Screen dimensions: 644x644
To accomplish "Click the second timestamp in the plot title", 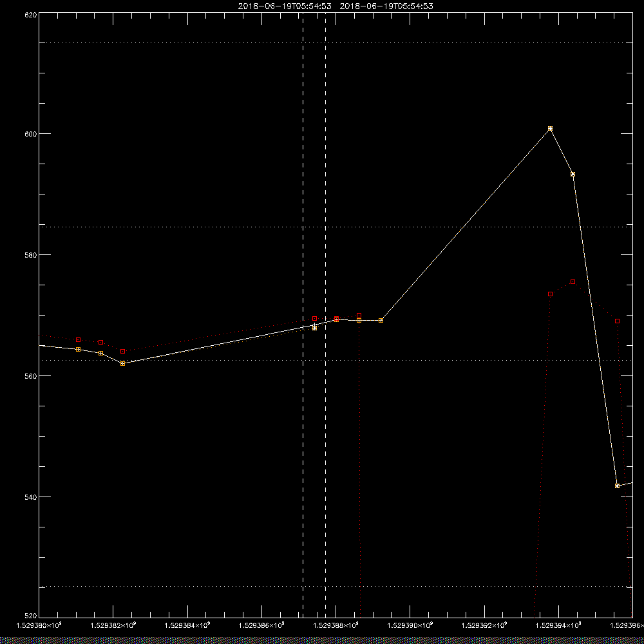I will [386, 6].
